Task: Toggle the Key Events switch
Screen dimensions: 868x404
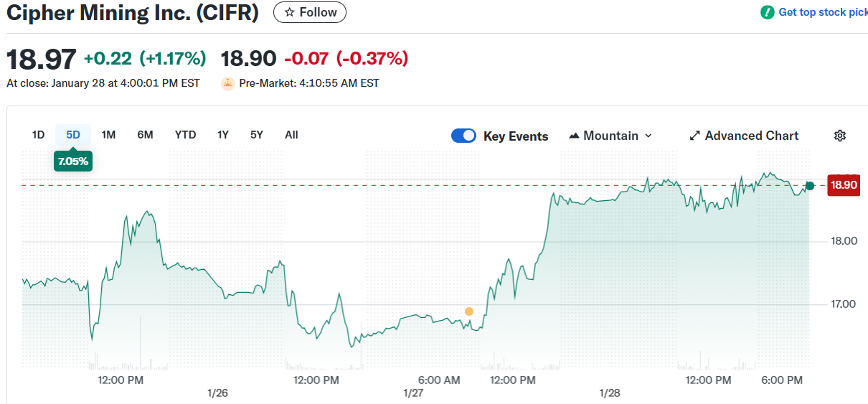Action: [x=463, y=136]
